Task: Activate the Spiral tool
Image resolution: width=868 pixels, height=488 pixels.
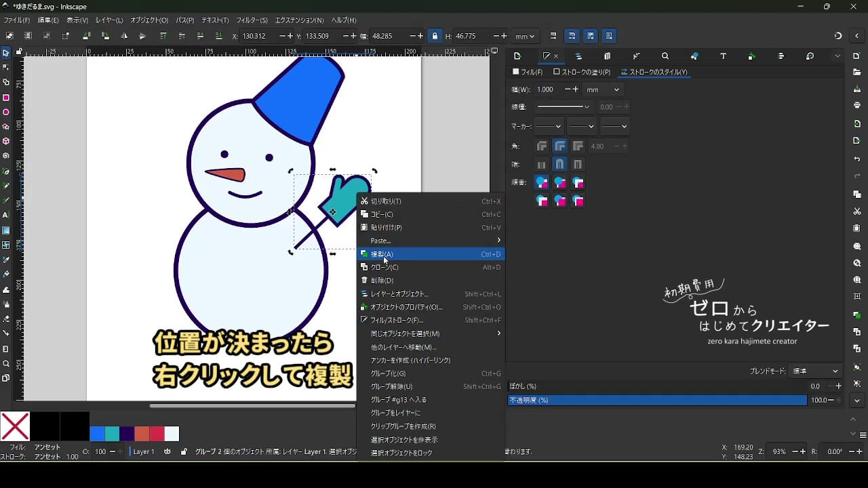Action: coord(6,156)
